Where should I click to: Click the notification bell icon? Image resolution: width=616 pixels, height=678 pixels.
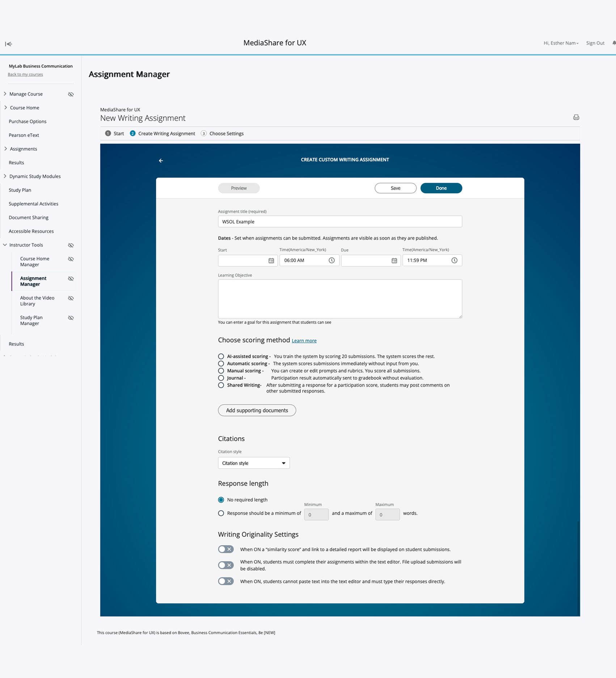[x=614, y=43]
